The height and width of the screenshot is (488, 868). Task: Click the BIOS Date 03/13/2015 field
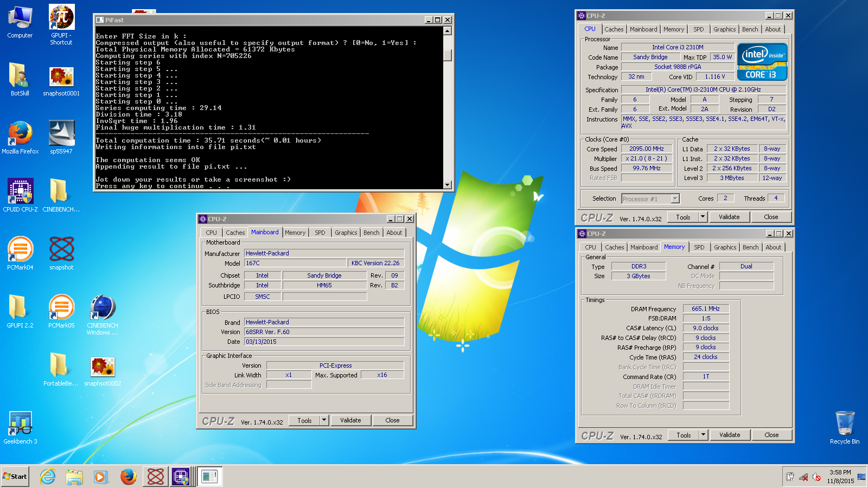click(x=324, y=342)
